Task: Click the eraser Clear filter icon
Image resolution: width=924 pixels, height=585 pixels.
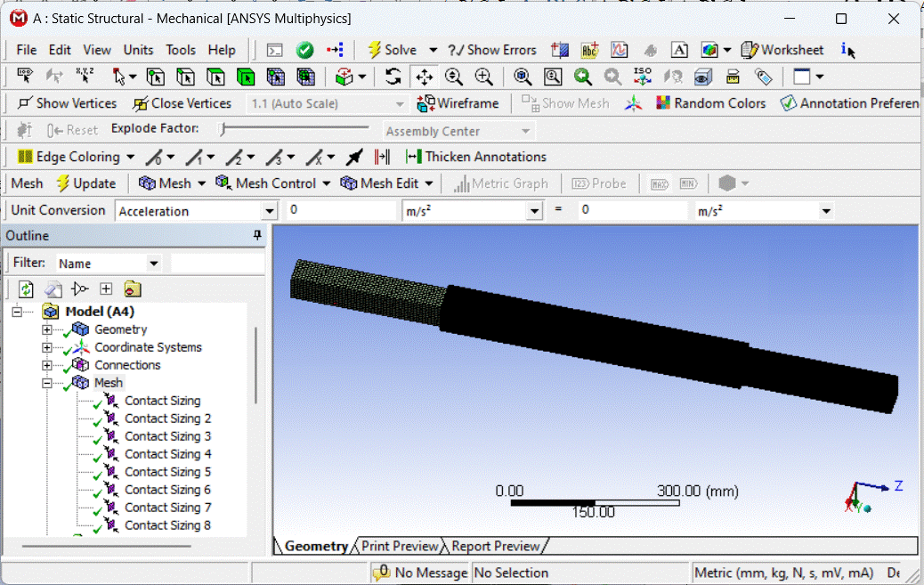Action: coord(53,289)
